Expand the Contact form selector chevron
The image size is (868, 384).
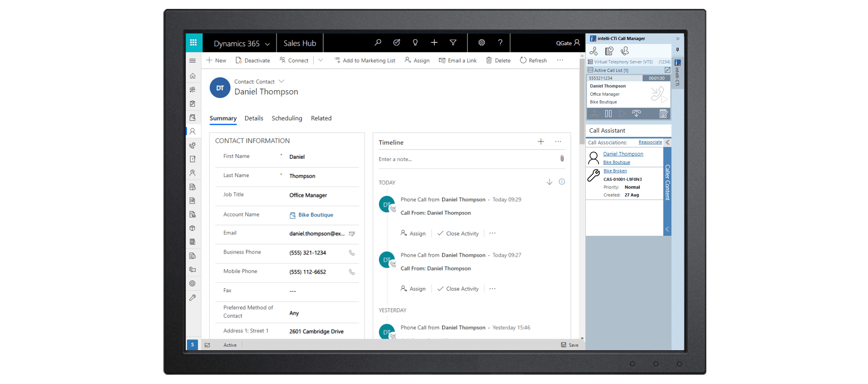281,81
